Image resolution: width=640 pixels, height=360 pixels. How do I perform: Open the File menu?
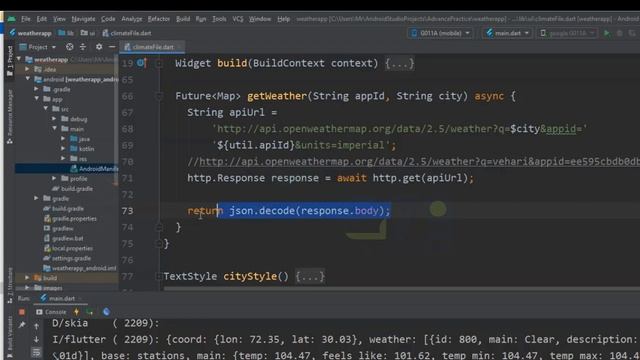26,19
